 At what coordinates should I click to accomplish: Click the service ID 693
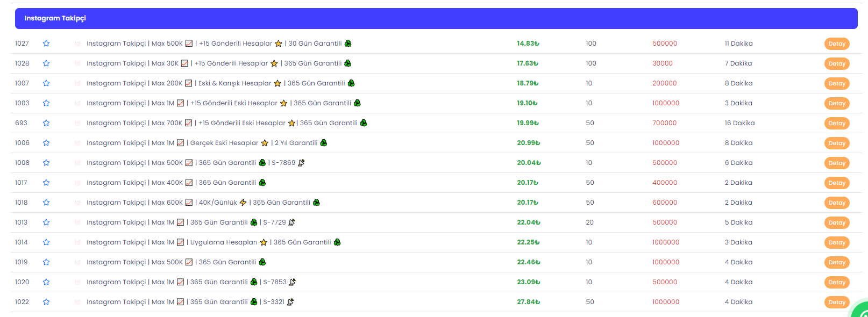tap(21, 123)
